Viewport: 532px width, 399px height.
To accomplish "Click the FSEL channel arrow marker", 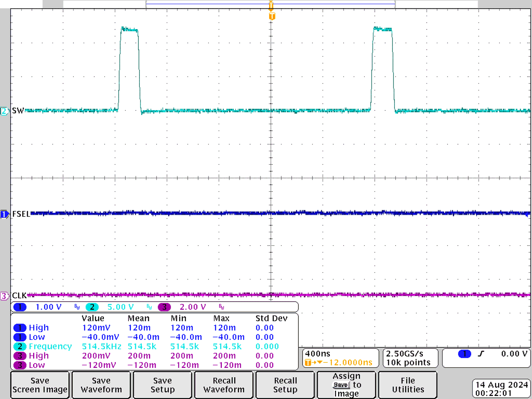I will click(x=4, y=214).
